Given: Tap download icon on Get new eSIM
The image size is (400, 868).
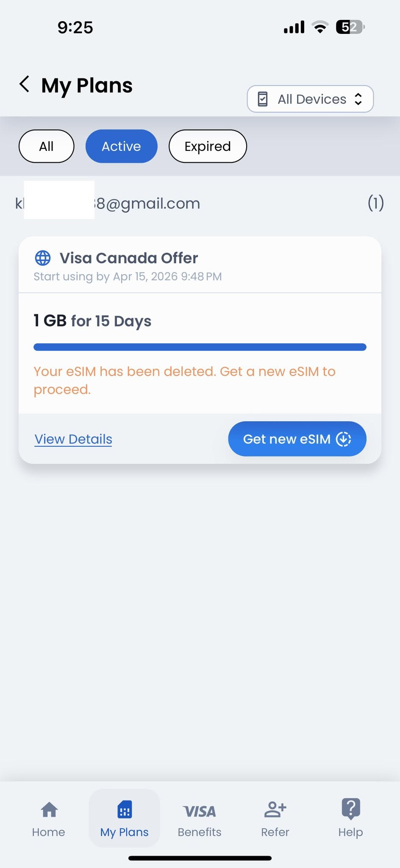Looking at the screenshot, I should tap(344, 439).
